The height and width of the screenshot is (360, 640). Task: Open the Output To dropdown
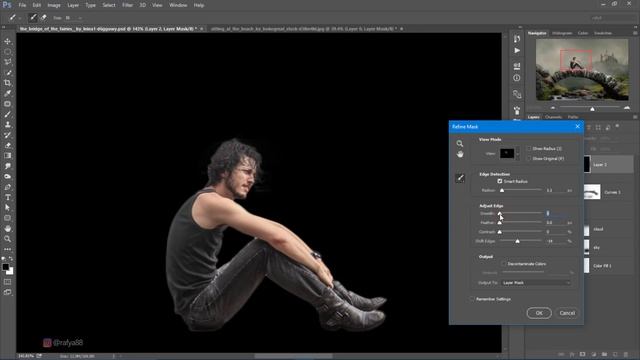tap(536, 282)
